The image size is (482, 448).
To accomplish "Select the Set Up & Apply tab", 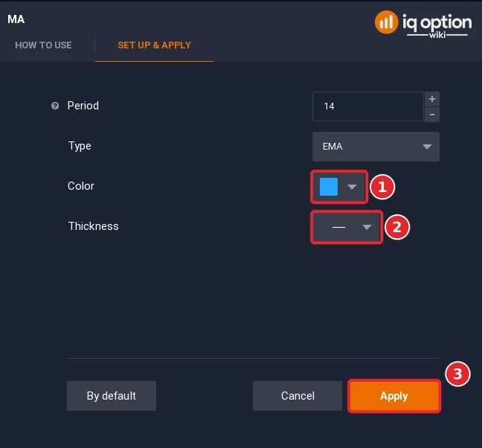I will 154,45.
